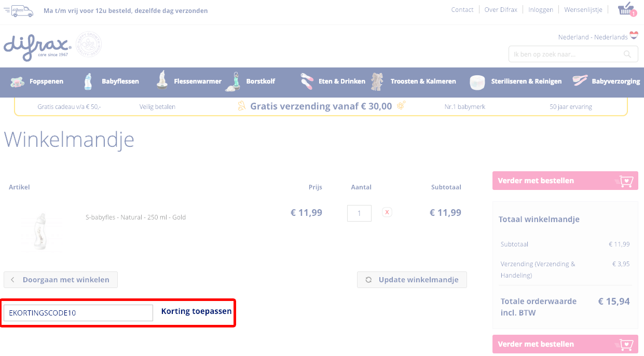Select the Nederland - Nederlands language selector

(593, 37)
